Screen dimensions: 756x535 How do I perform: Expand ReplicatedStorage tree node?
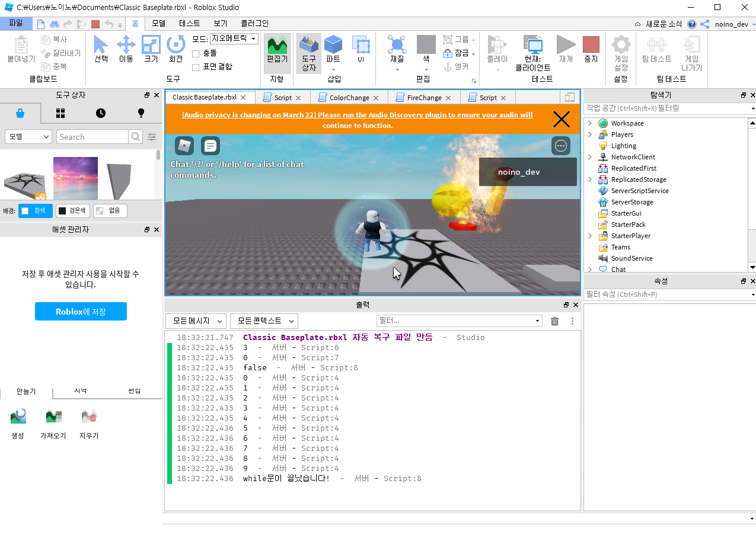click(590, 180)
